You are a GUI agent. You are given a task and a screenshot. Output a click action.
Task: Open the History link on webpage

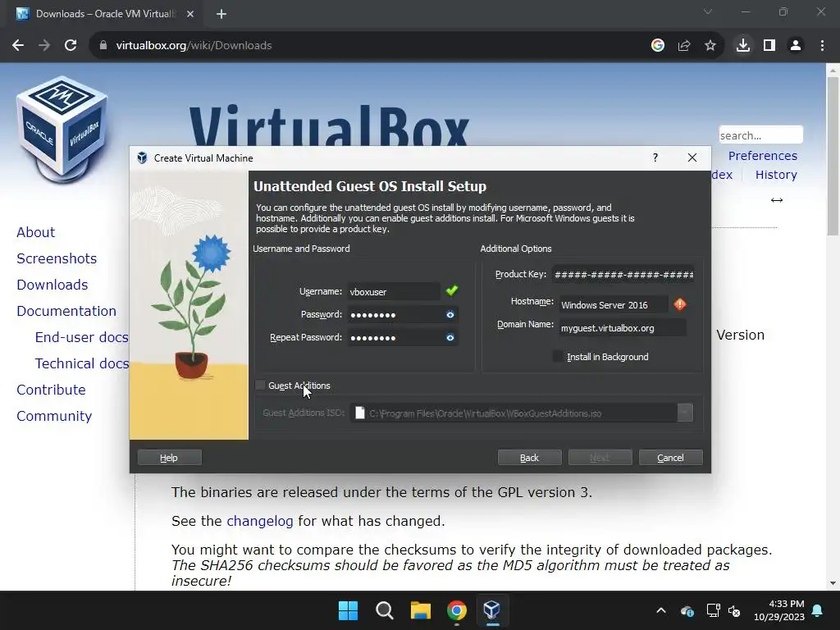point(776,175)
